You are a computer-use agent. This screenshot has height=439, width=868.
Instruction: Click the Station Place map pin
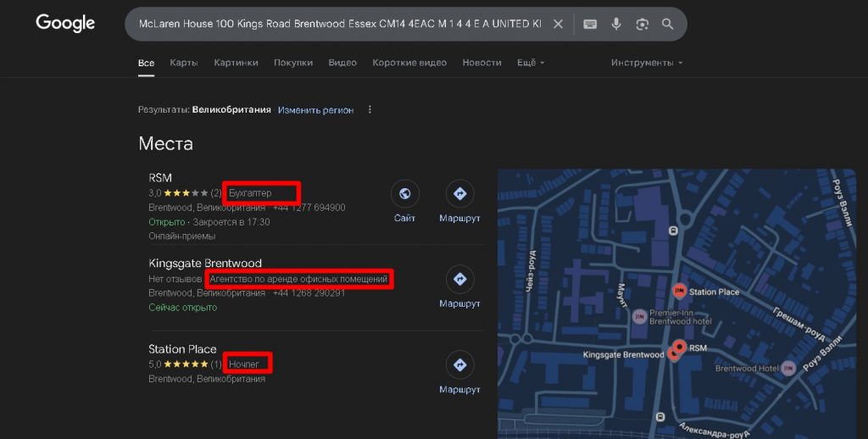679,291
